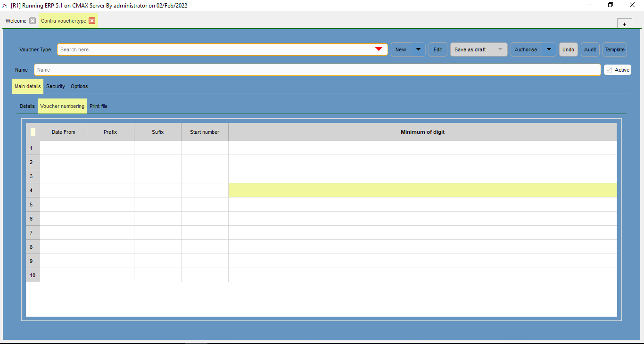Restore down the ERP window
644x344 pixels.
pos(611,5)
